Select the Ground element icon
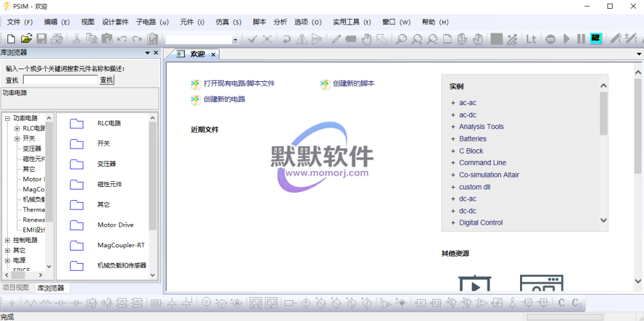Image resolution: width=644 pixels, height=321 pixels. coord(12,304)
